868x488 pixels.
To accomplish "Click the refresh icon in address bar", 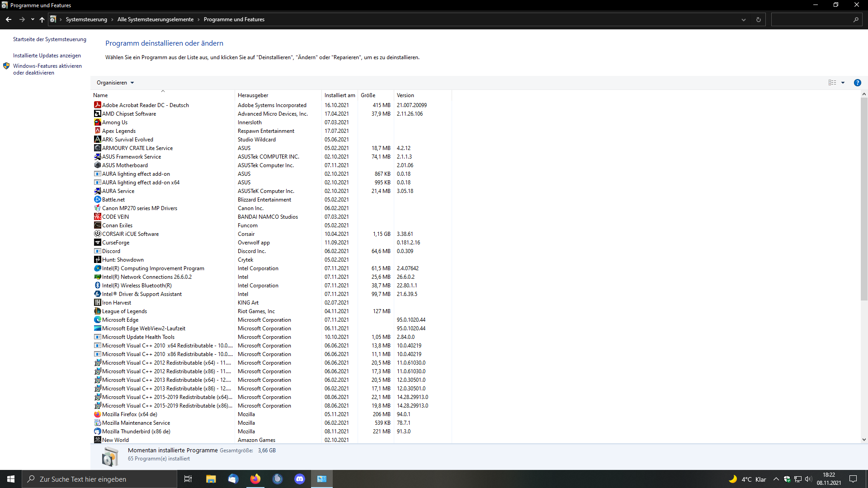I will 758,19.
